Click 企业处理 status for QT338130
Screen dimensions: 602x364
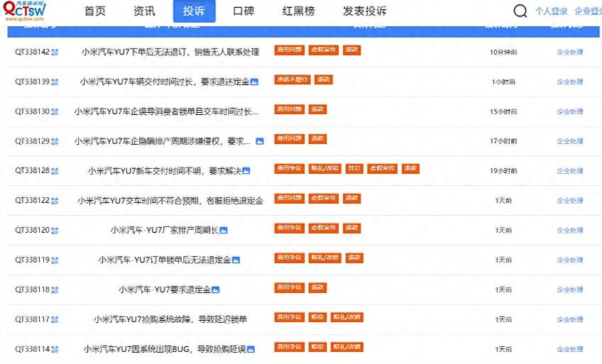(570, 111)
